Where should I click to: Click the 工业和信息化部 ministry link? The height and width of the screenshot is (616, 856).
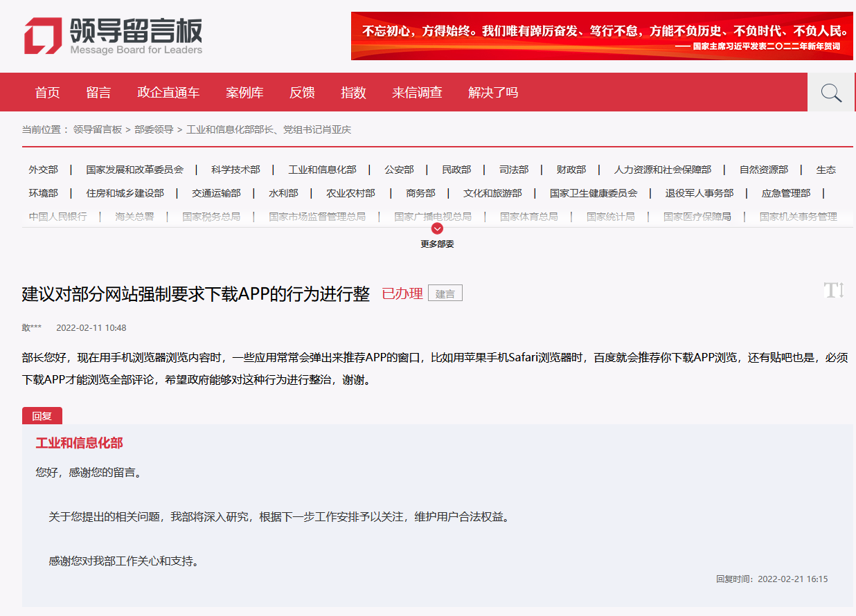(321, 169)
